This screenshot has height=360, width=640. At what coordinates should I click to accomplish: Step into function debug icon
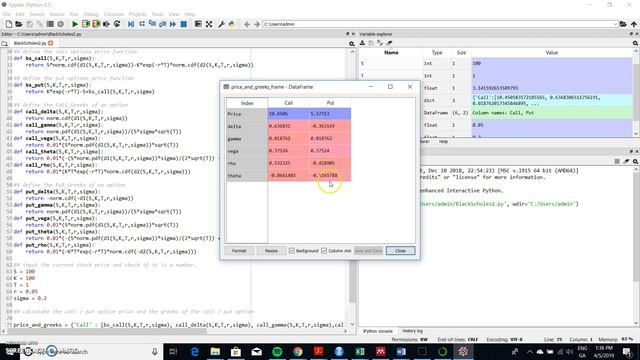click(152, 24)
